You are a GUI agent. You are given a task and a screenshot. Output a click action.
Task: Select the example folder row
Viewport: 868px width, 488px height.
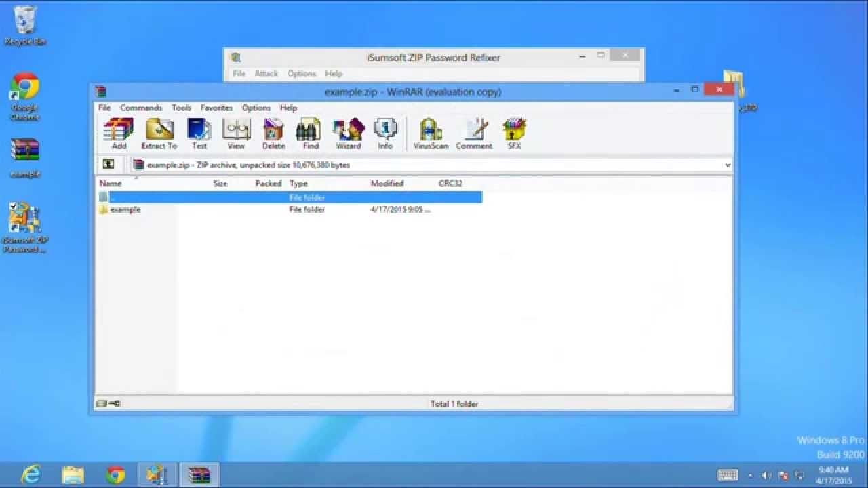pos(290,209)
